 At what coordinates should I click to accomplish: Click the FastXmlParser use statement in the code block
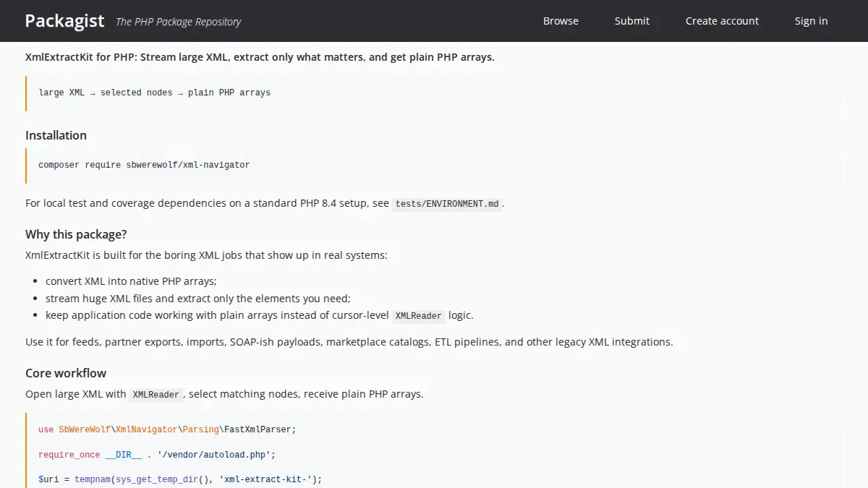[x=166, y=429]
